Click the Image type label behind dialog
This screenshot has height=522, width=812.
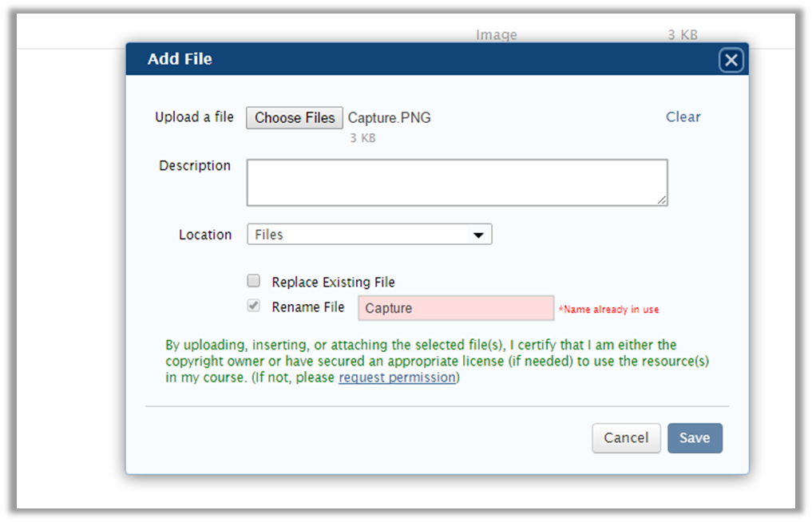497,35
